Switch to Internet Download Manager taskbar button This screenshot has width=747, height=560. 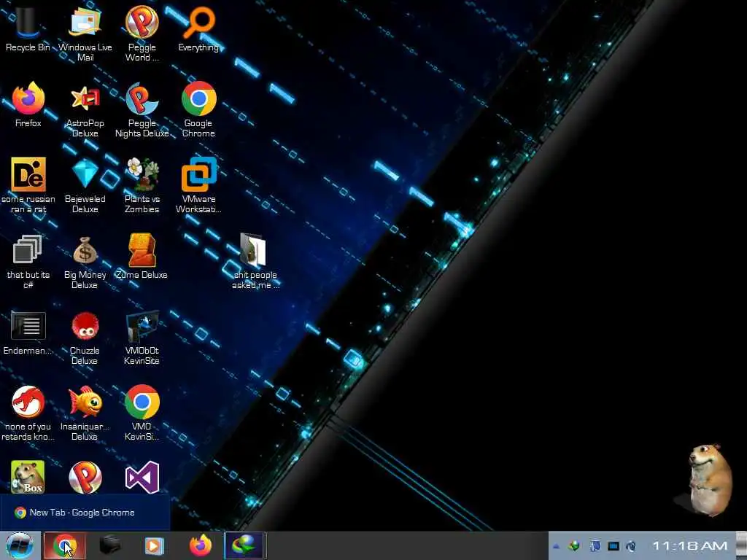point(245,545)
